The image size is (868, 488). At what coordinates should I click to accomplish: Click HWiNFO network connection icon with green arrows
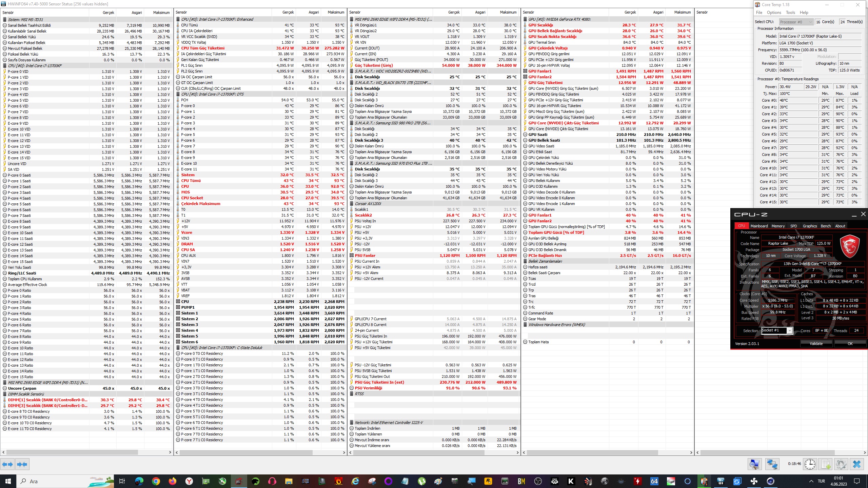pyautogui.click(x=772, y=464)
